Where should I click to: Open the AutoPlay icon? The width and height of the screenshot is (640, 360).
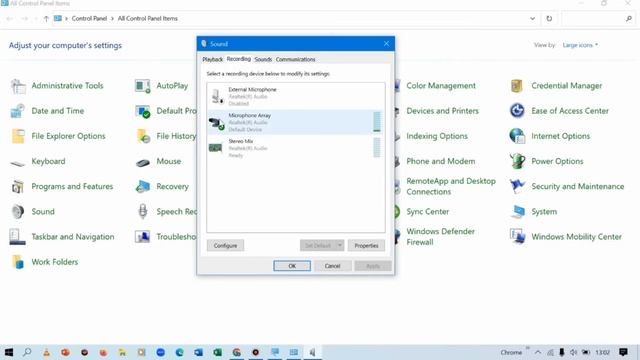click(143, 86)
